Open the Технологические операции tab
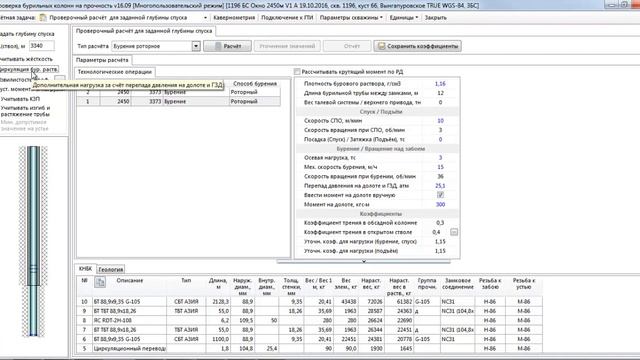Viewport: 640px width, 360px height. pyautogui.click(x=115, y=72)
